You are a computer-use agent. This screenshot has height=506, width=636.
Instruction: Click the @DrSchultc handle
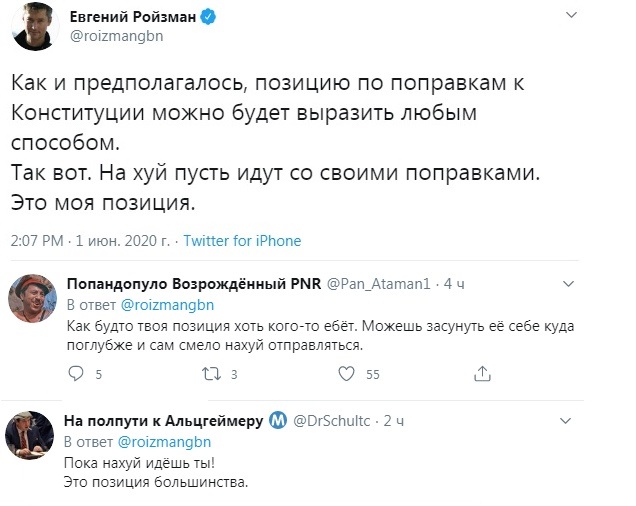click(x=331, y=421)
